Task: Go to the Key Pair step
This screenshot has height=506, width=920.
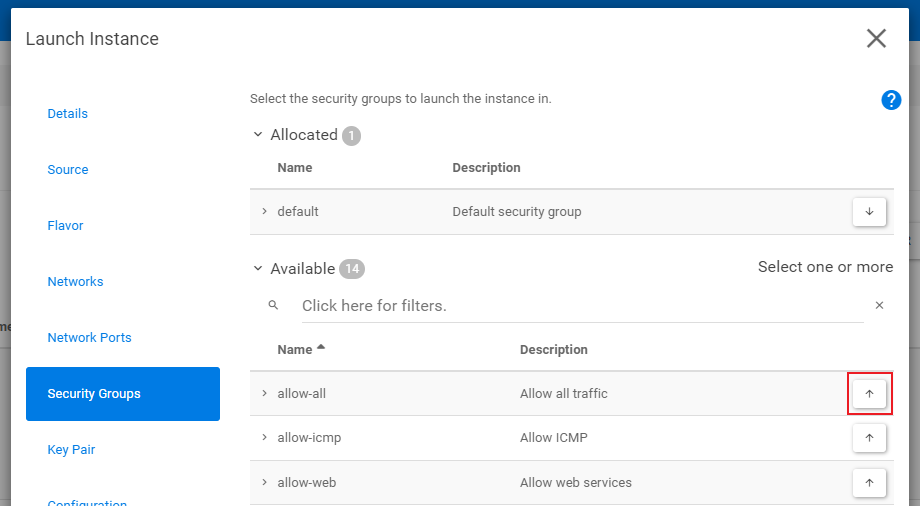Action: 71,450
